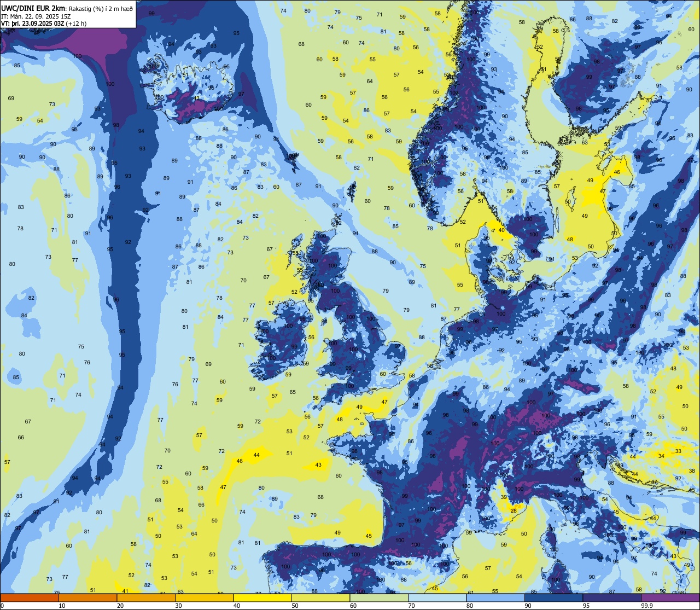This screenshot has height=610, width=700.
Task: Click the 95–99.9 navy legend segment
Action: click(612, 597)
